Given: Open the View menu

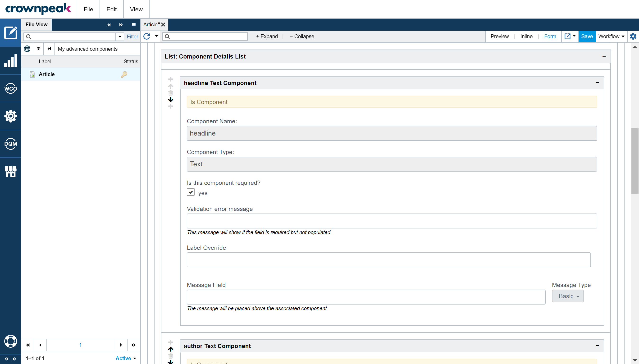Looking at the screenshot, I should tap(136, 9).
